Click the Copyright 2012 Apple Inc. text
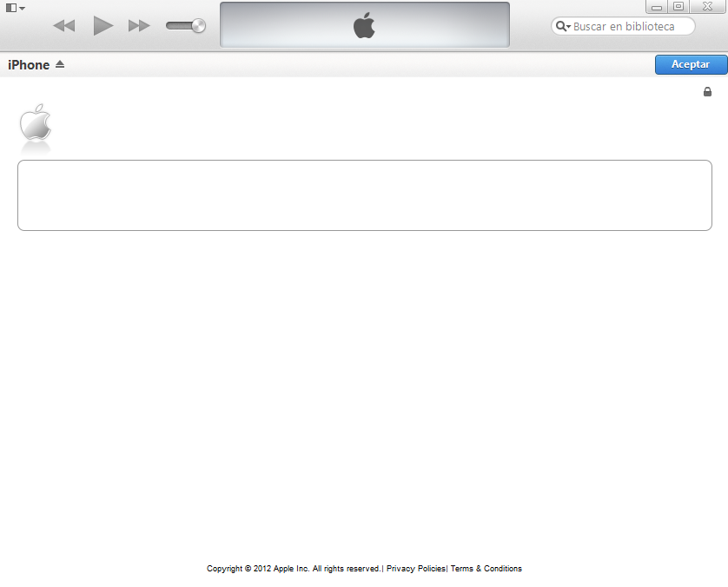 coord(294,569)
